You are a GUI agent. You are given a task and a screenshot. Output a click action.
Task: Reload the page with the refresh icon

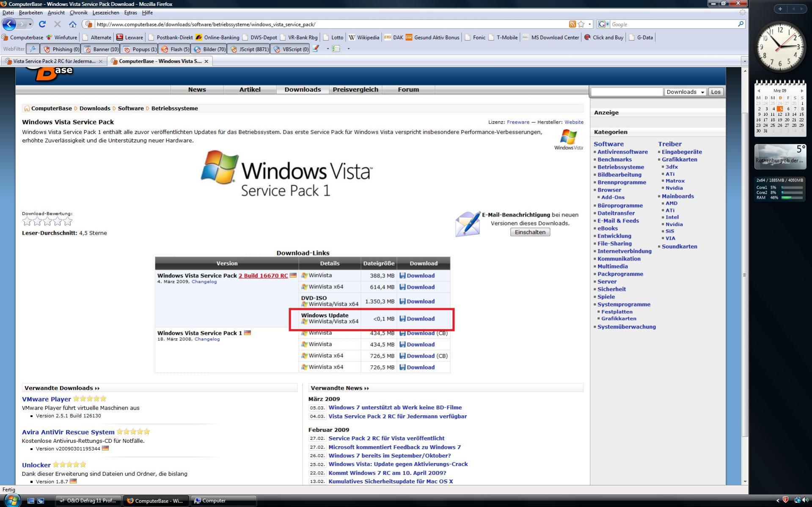[42, 24]
